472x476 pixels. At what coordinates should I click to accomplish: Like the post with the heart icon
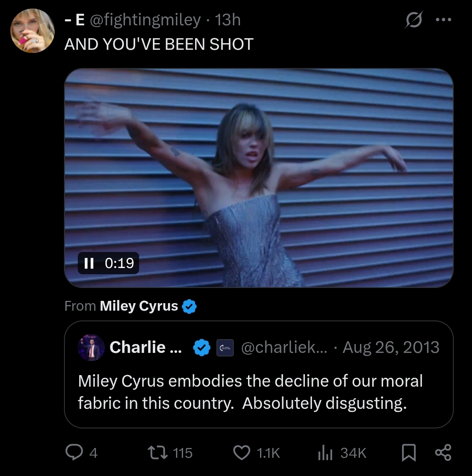[242, 452]
